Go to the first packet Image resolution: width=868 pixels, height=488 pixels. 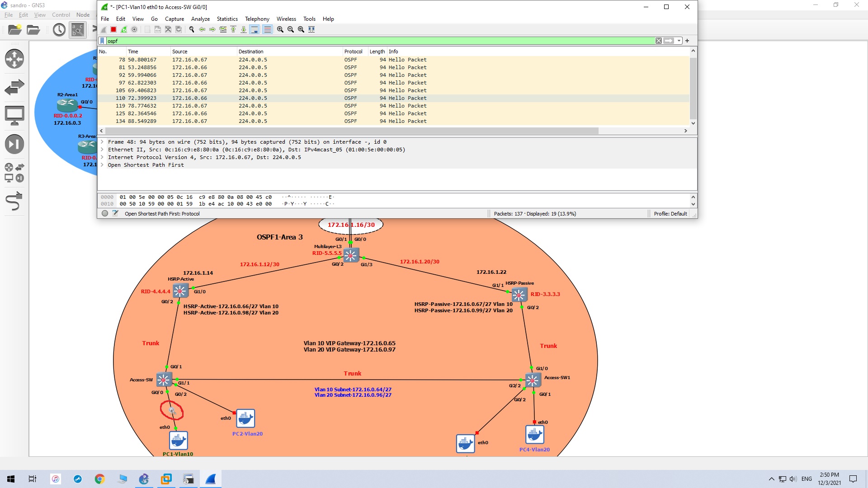(x=233, y=29)
